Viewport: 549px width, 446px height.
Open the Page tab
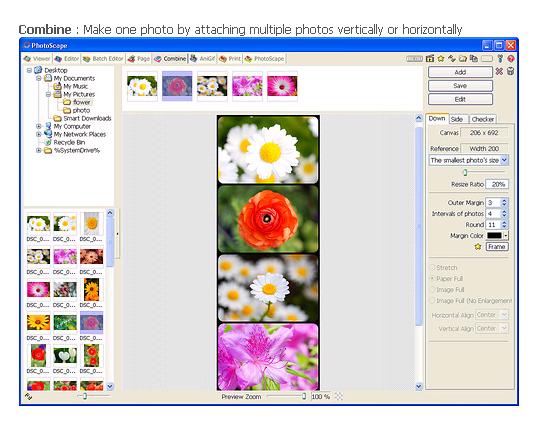139,59
